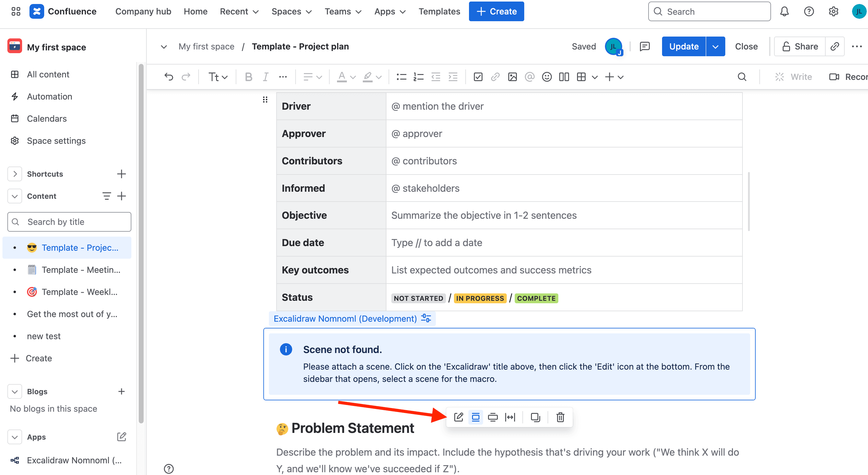This screenshot has width=868, height=475.
Task: Open the help question mark icon in top bar
Action: pos(809,11)
